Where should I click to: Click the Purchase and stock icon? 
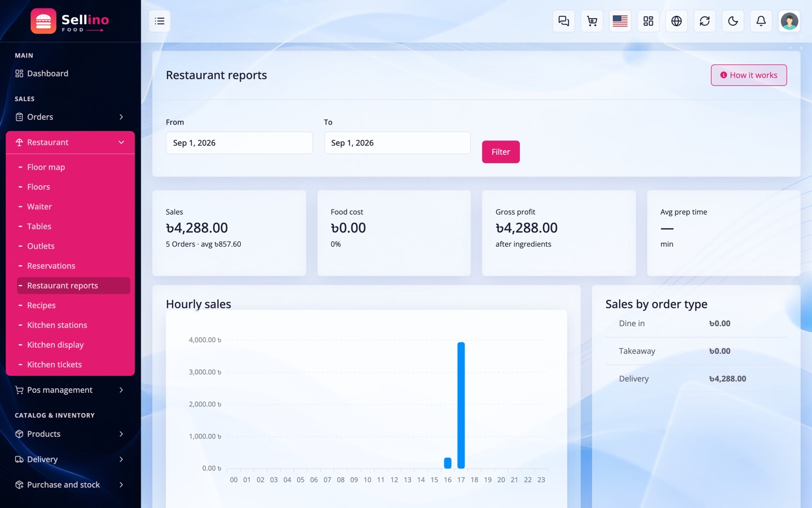[19, 485]
